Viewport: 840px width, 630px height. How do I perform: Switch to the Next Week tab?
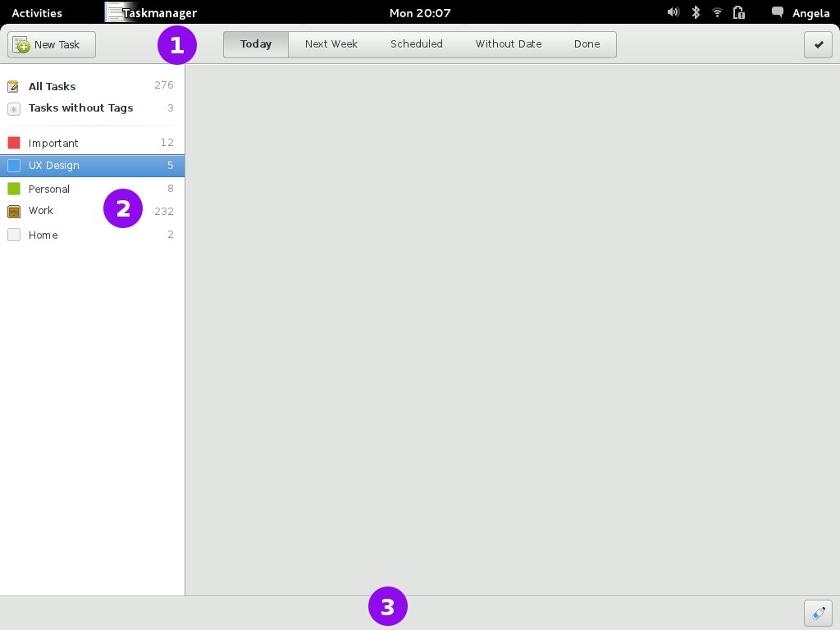point(331,44)
